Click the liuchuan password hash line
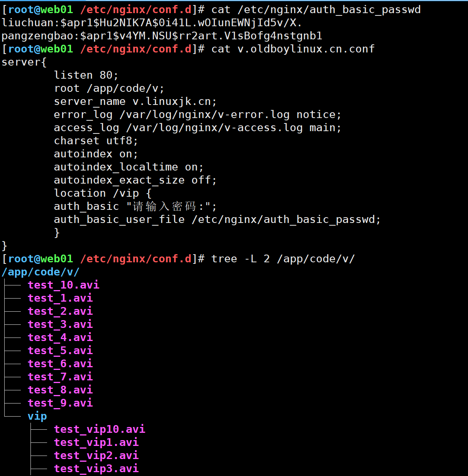 152,23
